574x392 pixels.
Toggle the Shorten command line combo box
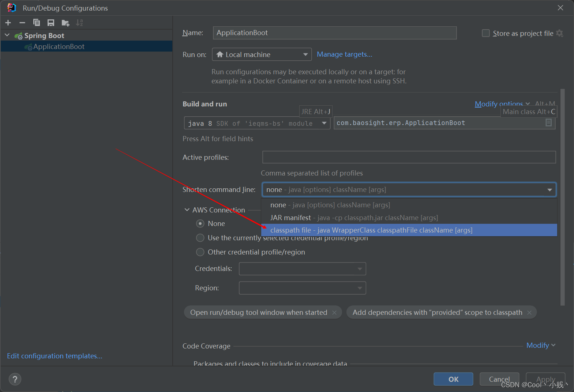[409, 189]
